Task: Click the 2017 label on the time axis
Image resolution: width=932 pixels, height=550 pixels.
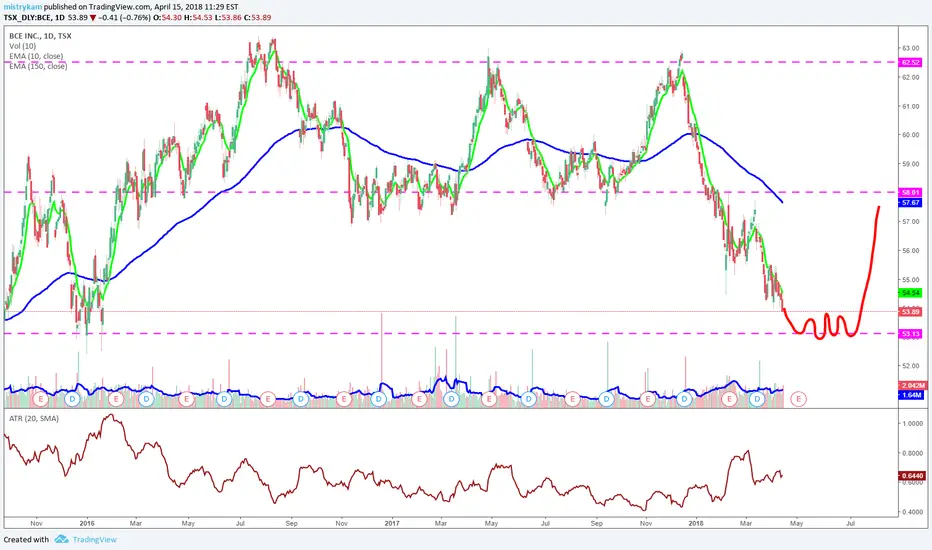Action: 392,523
